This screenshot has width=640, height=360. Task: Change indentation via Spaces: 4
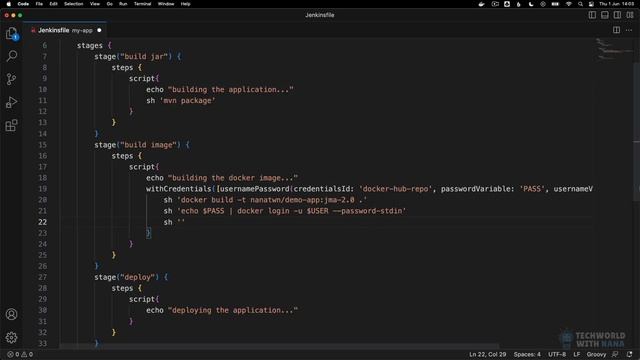point(527,354)
